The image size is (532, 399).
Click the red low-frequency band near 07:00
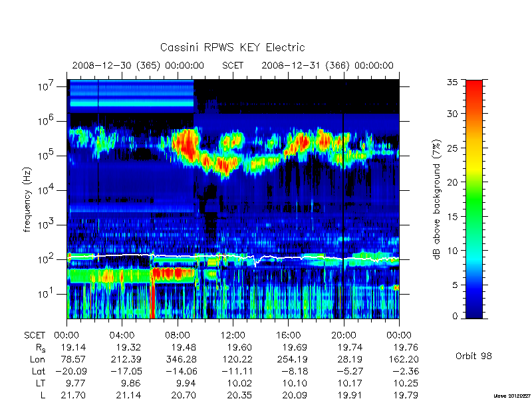173,273
